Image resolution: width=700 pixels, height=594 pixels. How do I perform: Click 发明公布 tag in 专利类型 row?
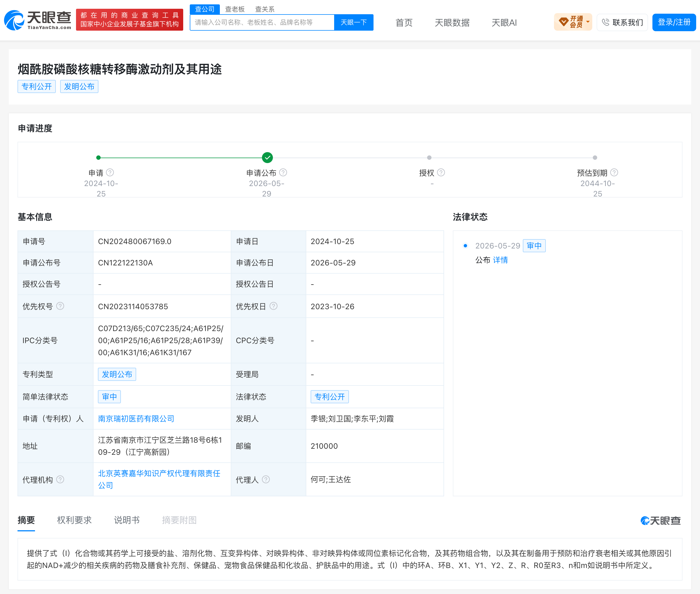pyautogui.click(x=117, y=375)
